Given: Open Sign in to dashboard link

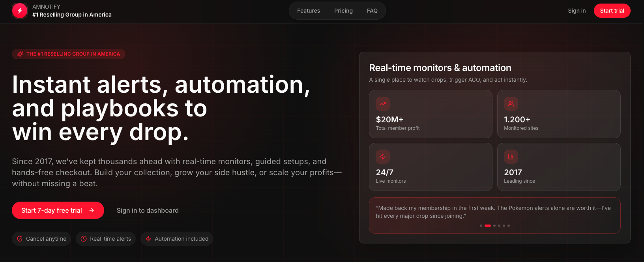Looking at the screenshot, I should click(148, 210).
